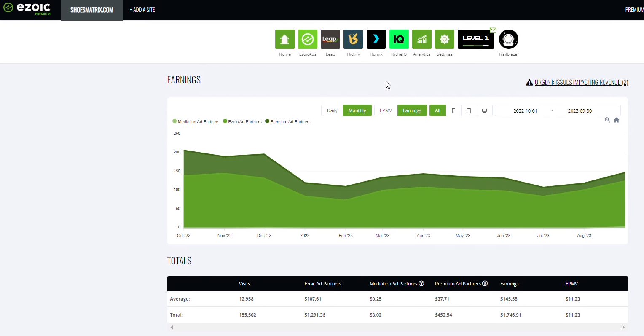The width and height of the screenshot is (644, 336).
Task: Click the Feb '23 axis label
Action: (x=346, y=236)
